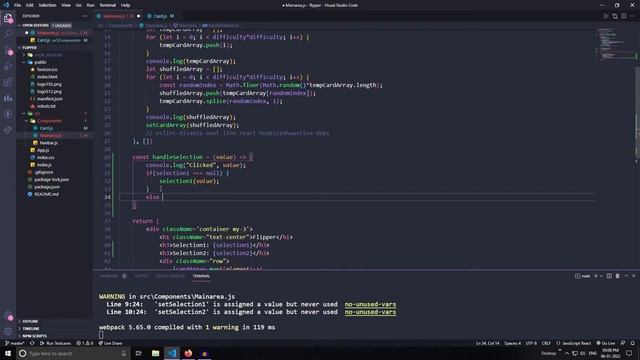Click errors and warnings count in status bar
The image size is (640, 360).
pyautogui.click(x=85, y=343)
